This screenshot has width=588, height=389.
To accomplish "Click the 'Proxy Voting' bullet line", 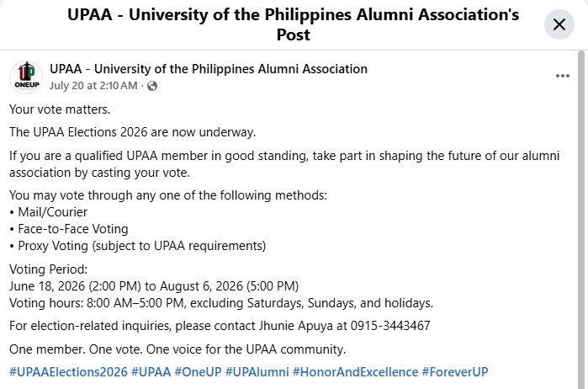I will (x=138, y=246).
